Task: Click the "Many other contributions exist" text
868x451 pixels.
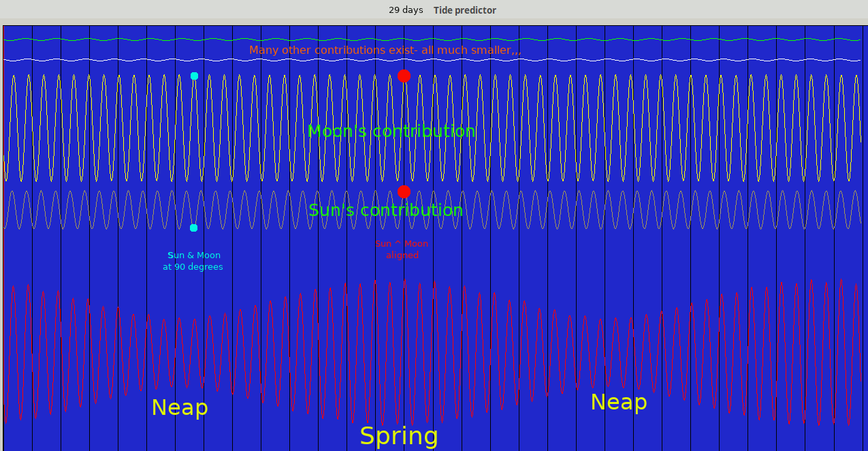Action: point(385,50)
